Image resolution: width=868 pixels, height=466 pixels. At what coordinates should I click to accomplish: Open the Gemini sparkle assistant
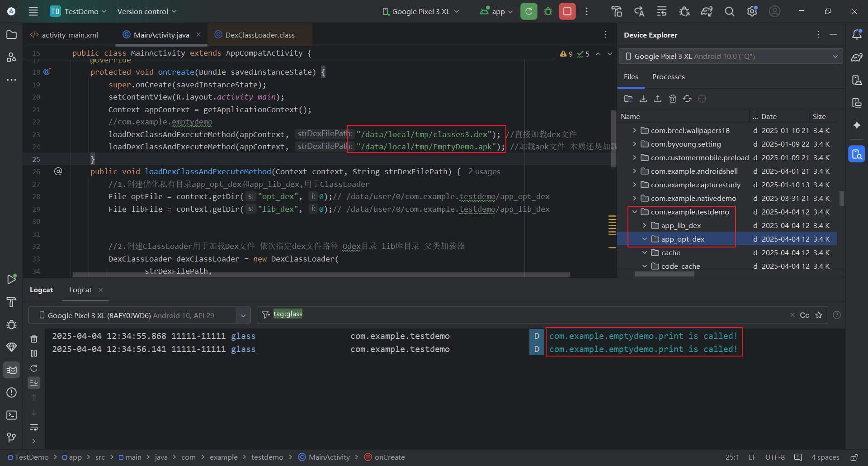[x=857, y=125]
